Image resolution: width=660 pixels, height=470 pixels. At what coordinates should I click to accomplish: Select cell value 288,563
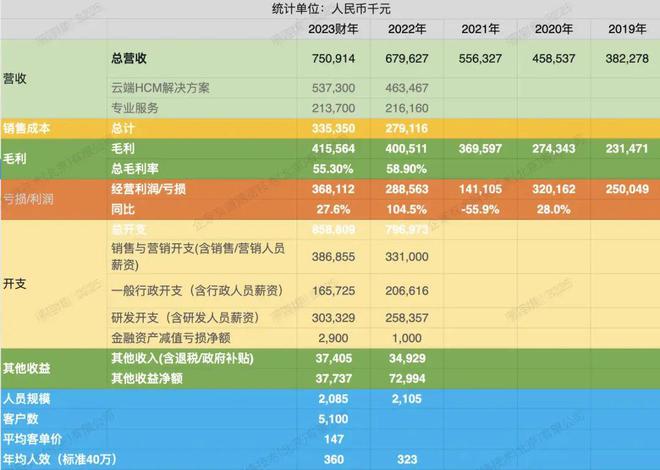click(407, 189)
